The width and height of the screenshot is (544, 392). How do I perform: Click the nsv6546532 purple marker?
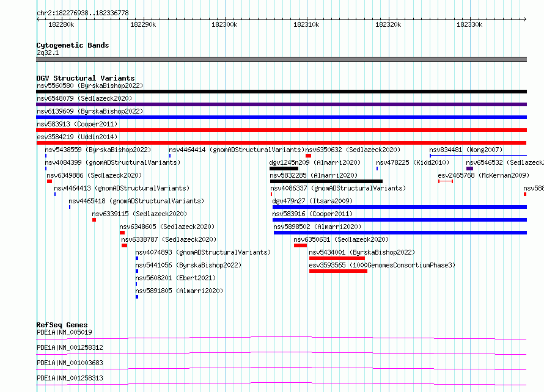tap(470, 169)
